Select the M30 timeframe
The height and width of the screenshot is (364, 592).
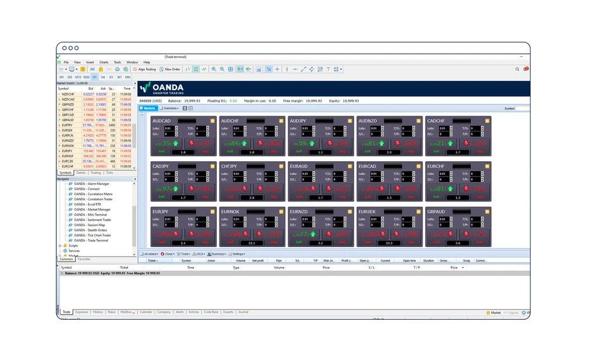(x=87, y=77)
